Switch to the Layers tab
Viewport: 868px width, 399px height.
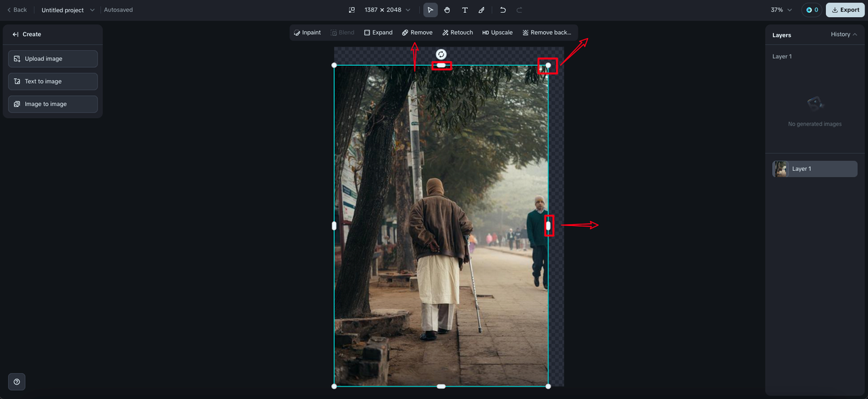(x=782, y=35)
